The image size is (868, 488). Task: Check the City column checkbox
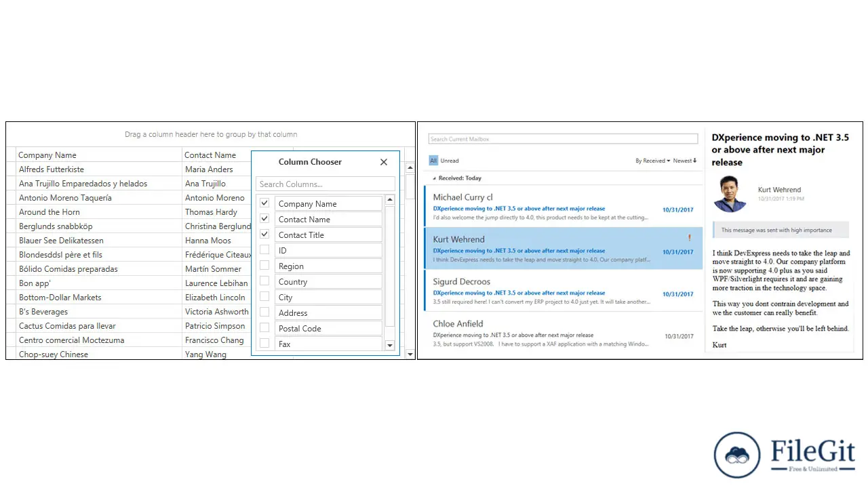264,297
